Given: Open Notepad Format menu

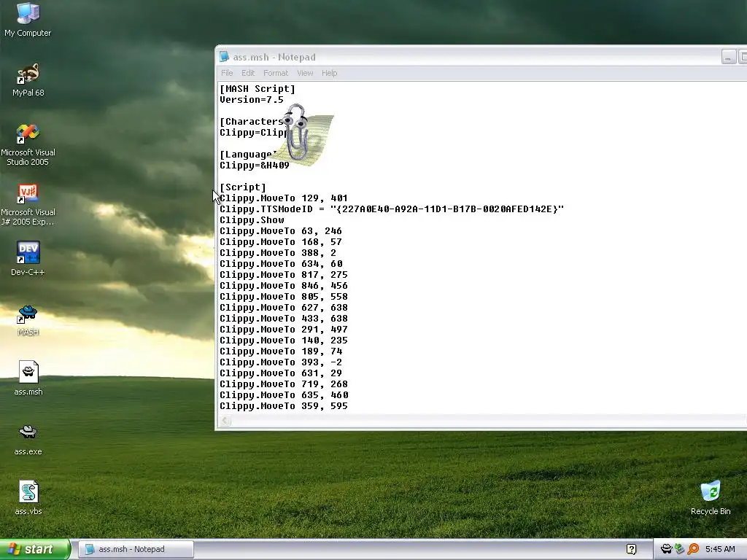Looking at the screenshot, I should coord(276,73).
